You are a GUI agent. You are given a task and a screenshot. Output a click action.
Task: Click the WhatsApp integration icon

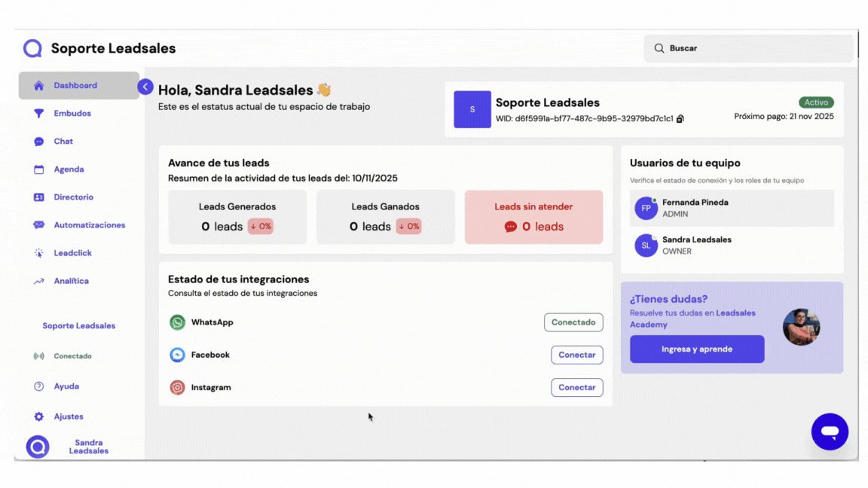(x=176, y=322)
